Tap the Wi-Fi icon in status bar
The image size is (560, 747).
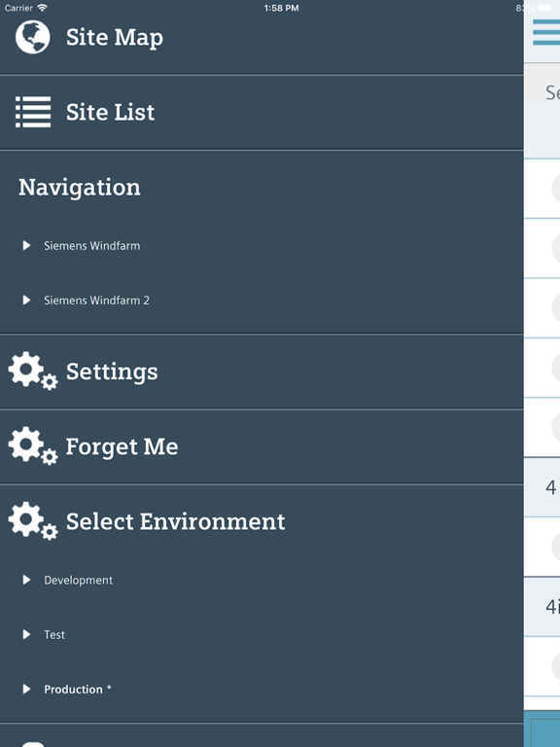[x=43, y=8]
